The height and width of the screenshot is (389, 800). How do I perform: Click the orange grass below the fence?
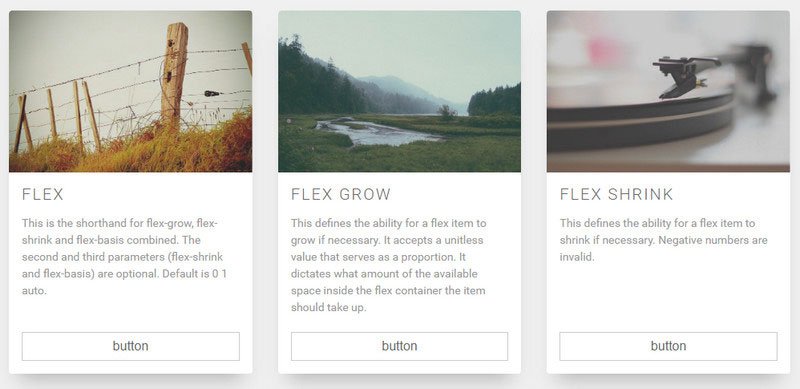[131, 148]
